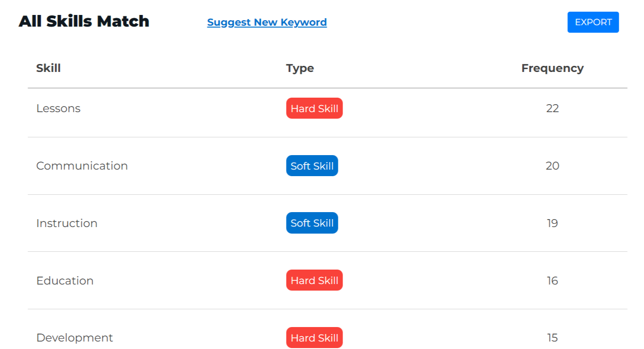644x349 pixels.
Task: Click the Communication skill name
Action: pyautogui.click(x=82, y=166)
